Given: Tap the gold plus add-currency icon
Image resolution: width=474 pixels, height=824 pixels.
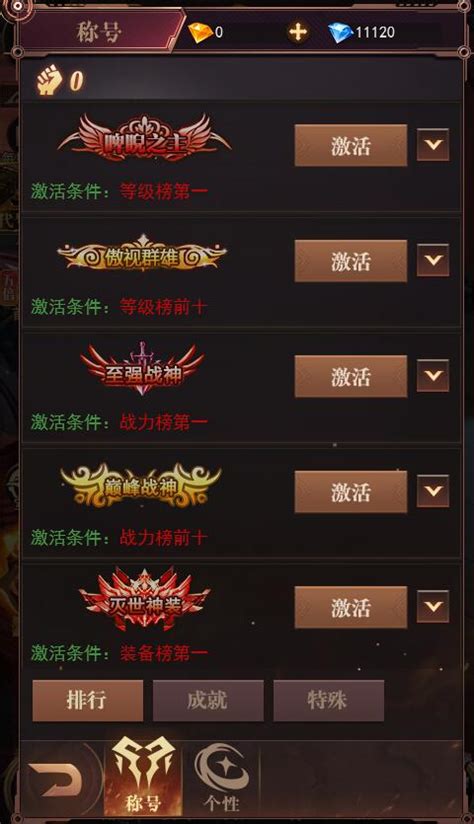Looking at the screenshot, I should click(298, 32).
